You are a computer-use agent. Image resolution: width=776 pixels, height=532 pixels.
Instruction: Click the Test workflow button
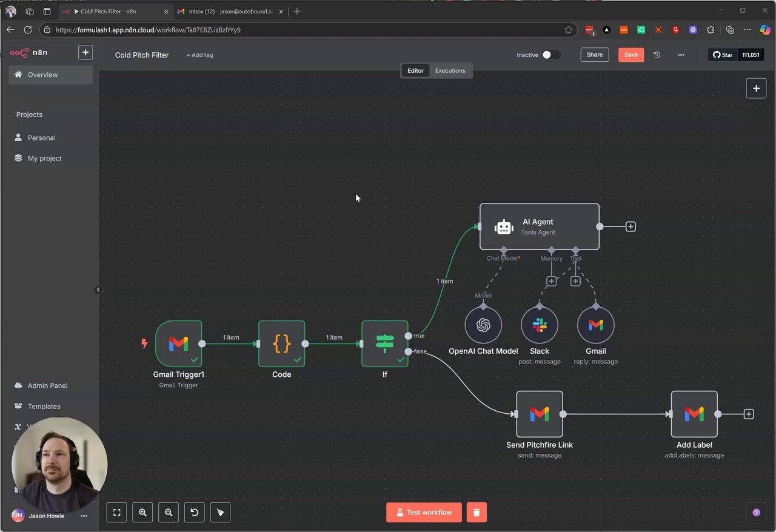(x=424, y=513)
